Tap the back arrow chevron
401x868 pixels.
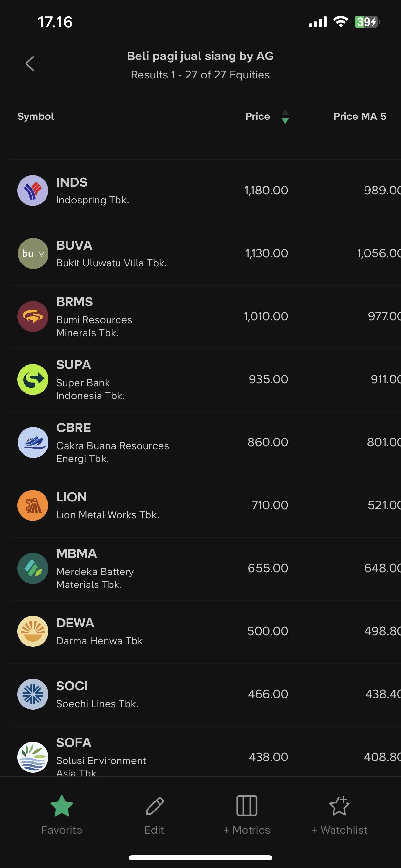coord(30,64)
